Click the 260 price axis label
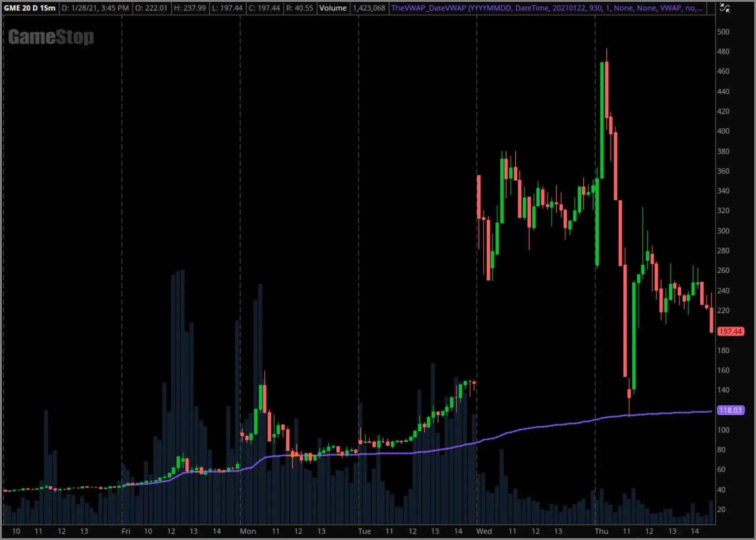Image resolution: width=756 pixels, height=540 pixels. 723,270
